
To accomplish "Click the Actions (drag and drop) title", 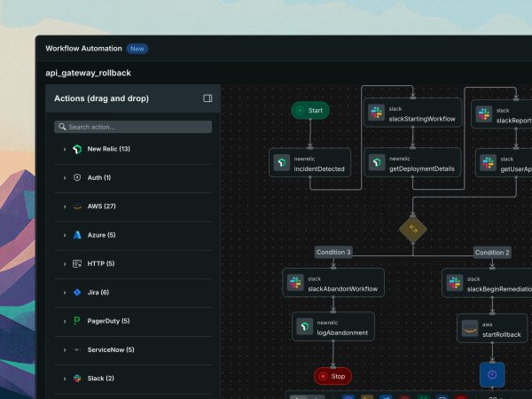I will coord(101,98).
